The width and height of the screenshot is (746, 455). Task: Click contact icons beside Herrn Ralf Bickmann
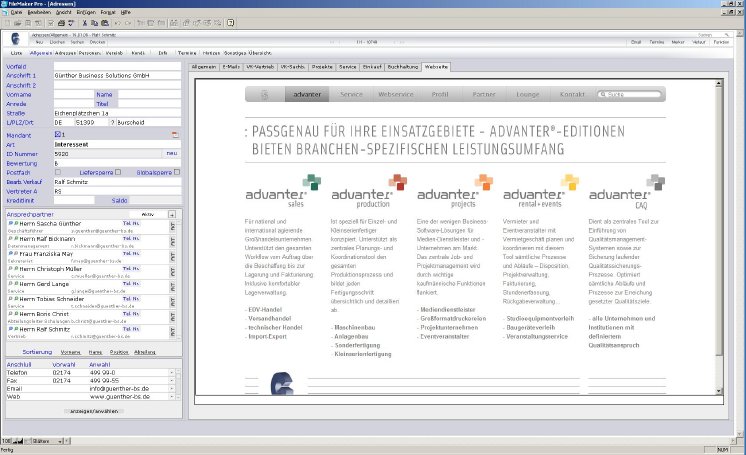click(13, 238)
